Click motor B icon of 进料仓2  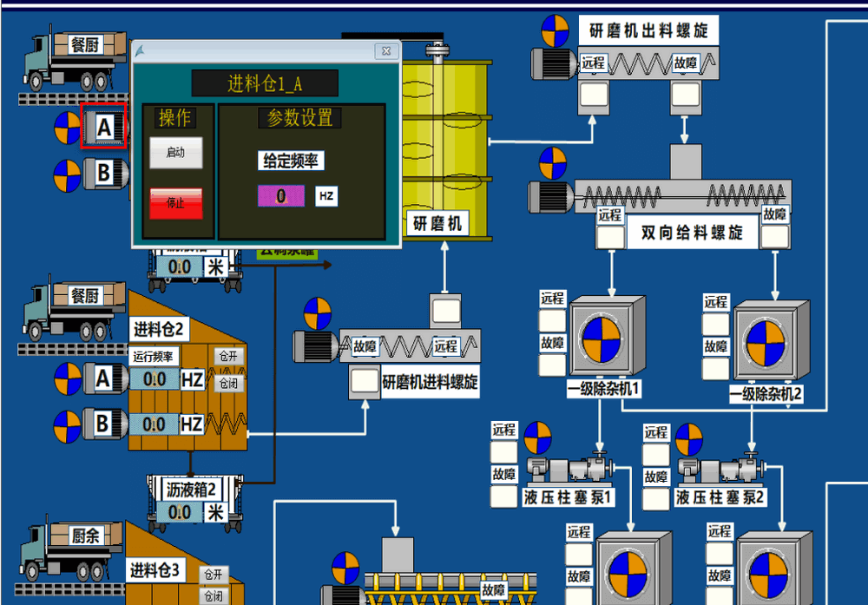click(x=103, y=424)
